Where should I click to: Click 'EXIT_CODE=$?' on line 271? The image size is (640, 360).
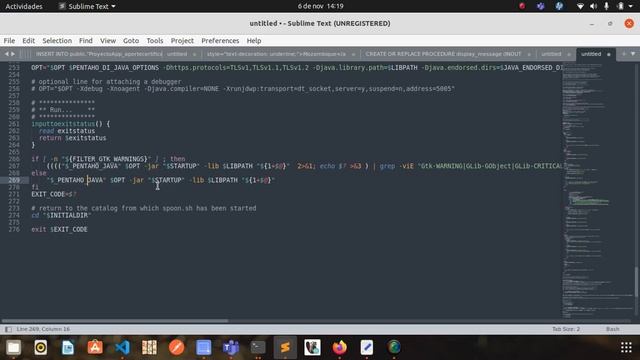[54, 194]
